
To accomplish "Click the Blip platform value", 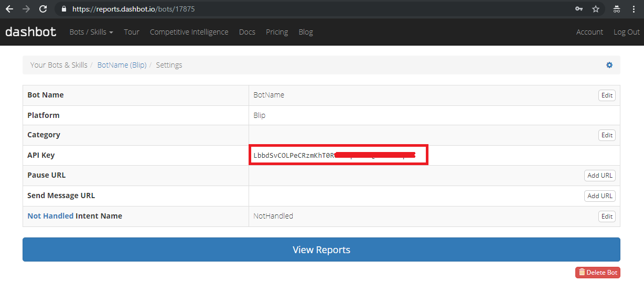I will (x=260, y=115).
